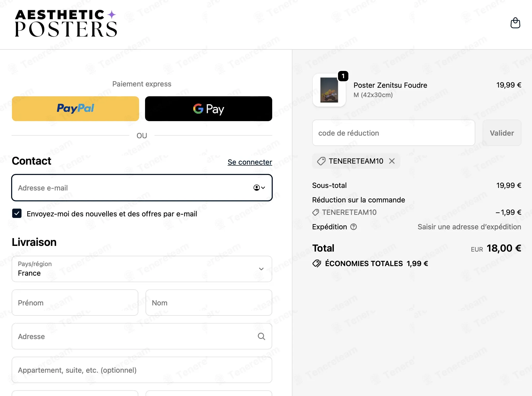Click the −1,99 € discount amount
Screen dimensions: 532x396
point(508,212)
